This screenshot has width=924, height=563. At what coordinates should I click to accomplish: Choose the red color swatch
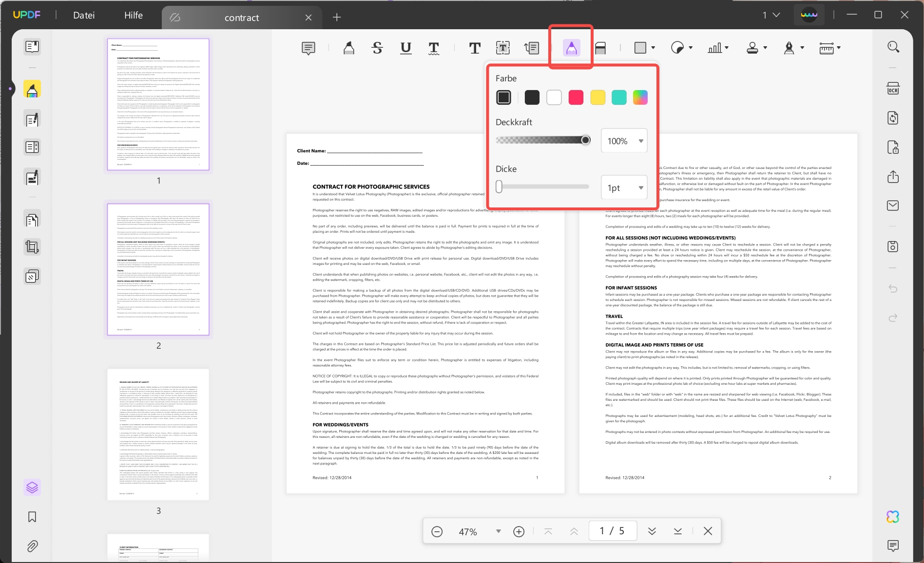[576, 97]
